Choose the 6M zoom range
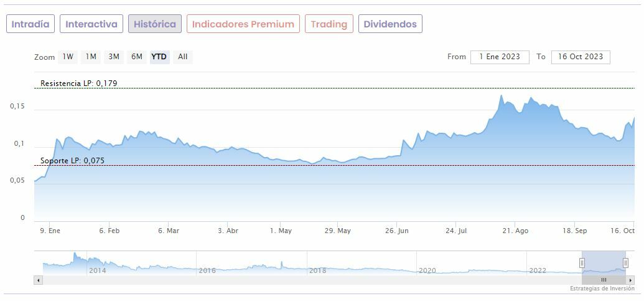This screenshot has height=301, width=644. coord(137,57)
